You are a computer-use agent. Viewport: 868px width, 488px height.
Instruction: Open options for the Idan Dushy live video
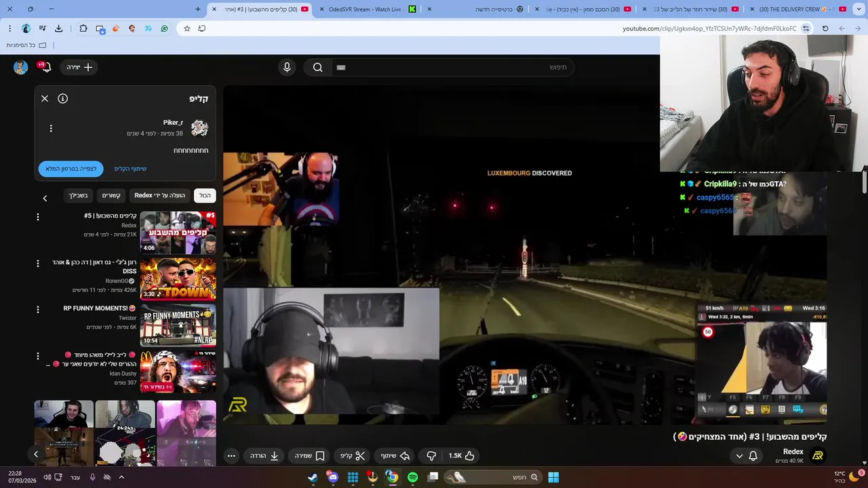tap(38, 356)
